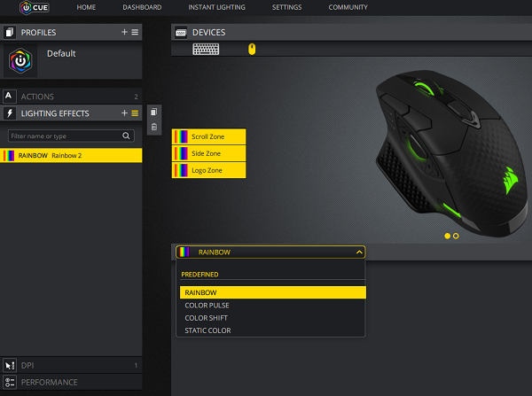Expand the DPI section
The height and width of the screenshot is (396, 532).
pyautogui.click(x=71, y=365)
